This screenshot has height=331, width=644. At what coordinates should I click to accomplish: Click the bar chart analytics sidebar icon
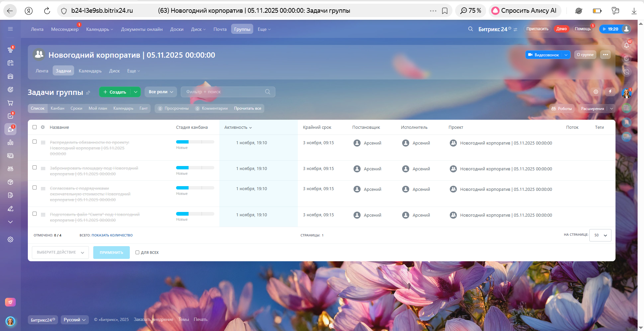click(x=10, y=142)
